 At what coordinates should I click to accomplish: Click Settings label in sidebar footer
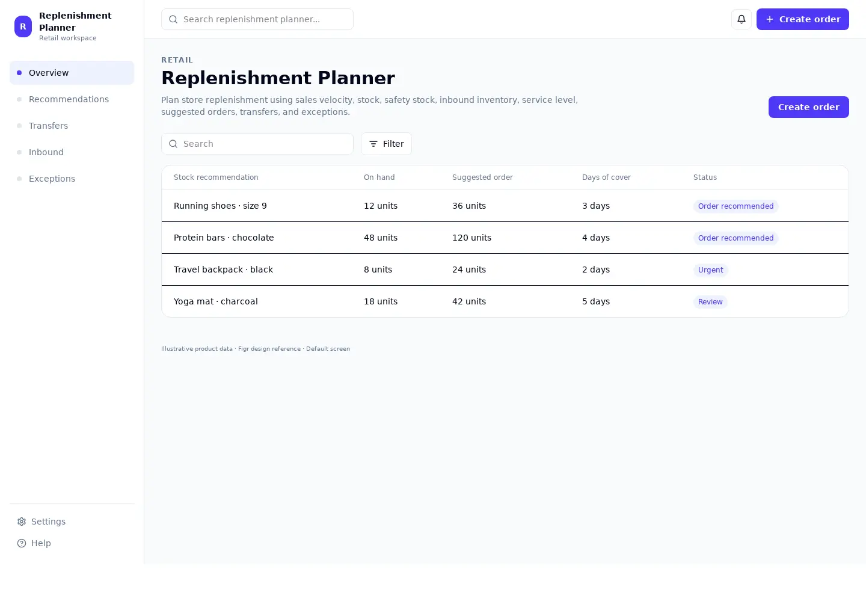coord(48,522)
